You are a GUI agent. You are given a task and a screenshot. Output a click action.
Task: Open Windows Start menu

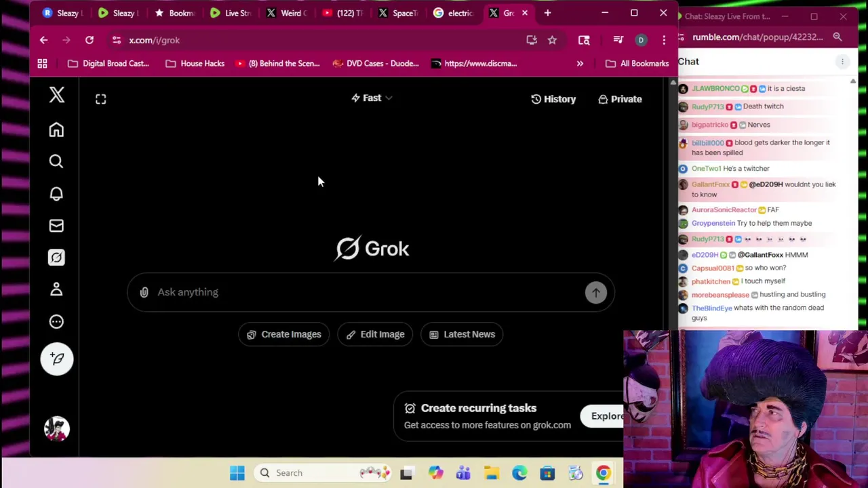coord(237,473)
